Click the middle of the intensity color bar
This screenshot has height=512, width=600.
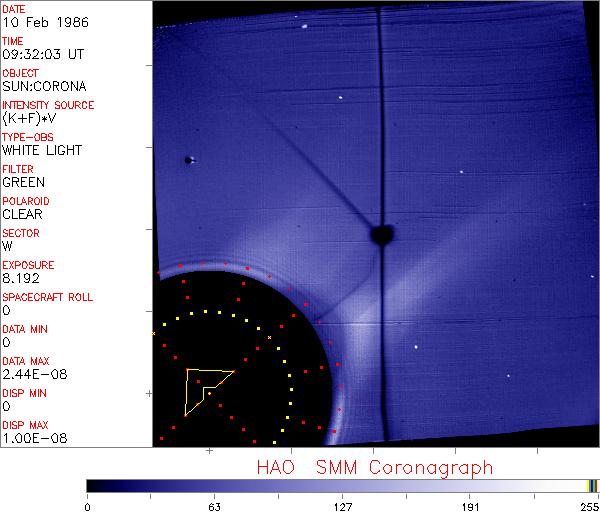(x=342, y=486)
